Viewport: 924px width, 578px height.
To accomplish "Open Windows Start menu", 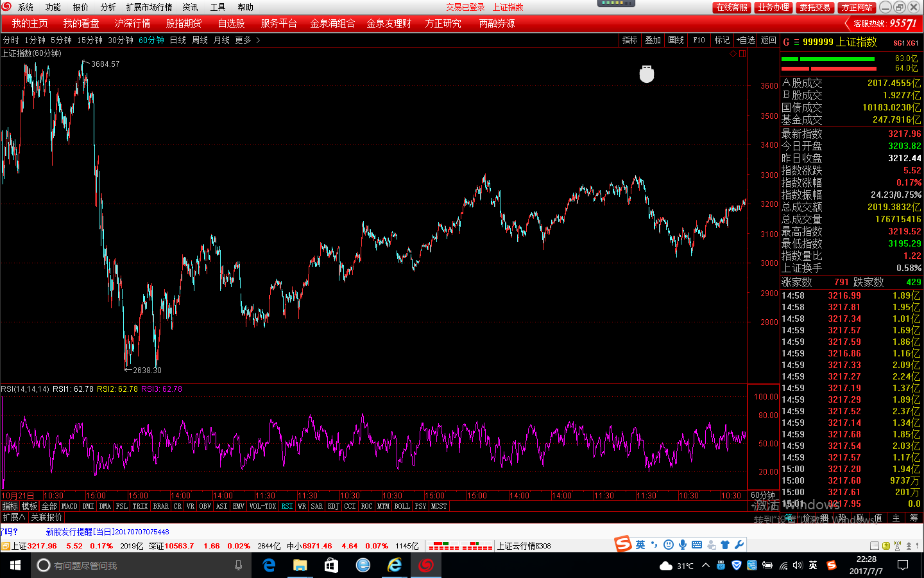I will point(15,565).
